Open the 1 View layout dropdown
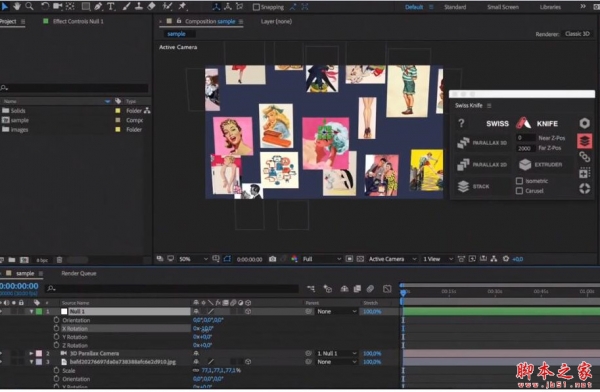This screenshot has height=392, width=600. (x=438, y=259)
